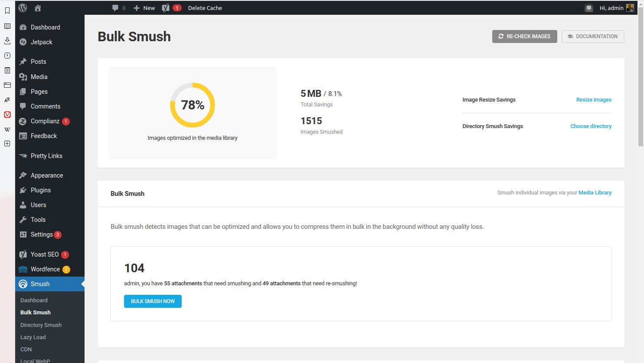Click '55 attachments' bold text
Viewport: 644px width, 363px height.
(183, 284)
